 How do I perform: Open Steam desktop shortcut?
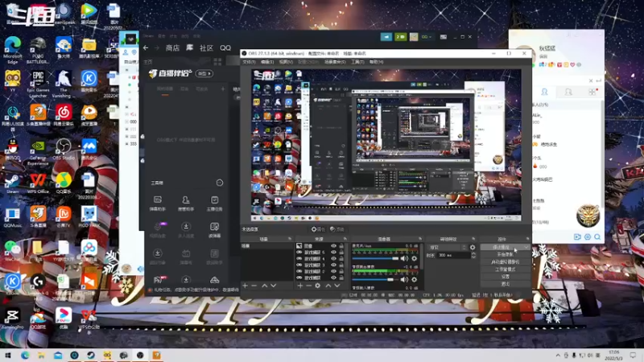(x=12, y=183)
